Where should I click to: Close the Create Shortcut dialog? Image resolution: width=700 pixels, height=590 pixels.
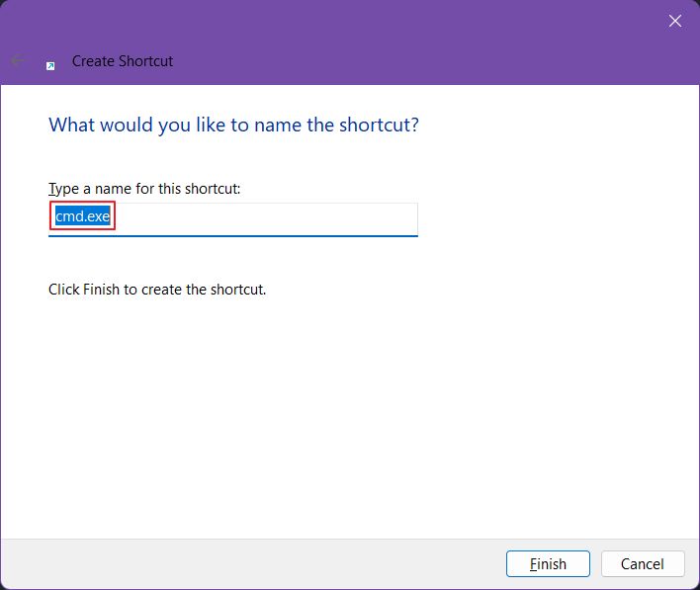click(x=674, y=21)
